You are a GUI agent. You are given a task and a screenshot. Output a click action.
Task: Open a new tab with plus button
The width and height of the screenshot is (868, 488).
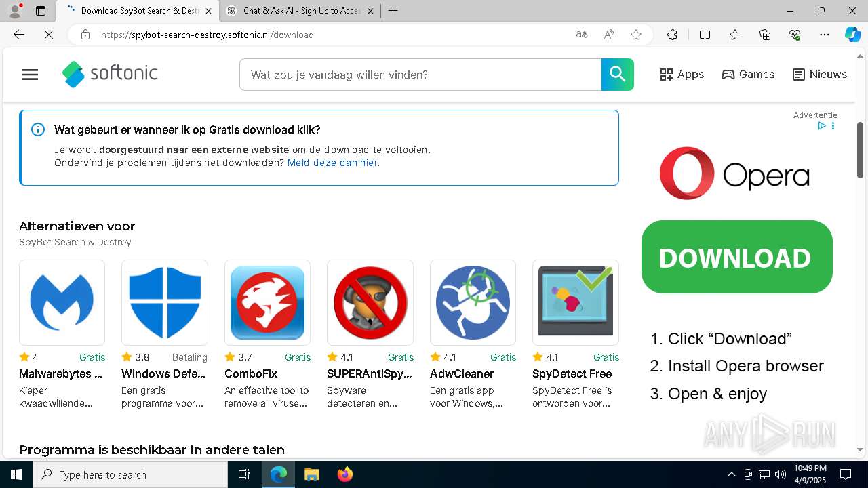[x=393, y=11]
